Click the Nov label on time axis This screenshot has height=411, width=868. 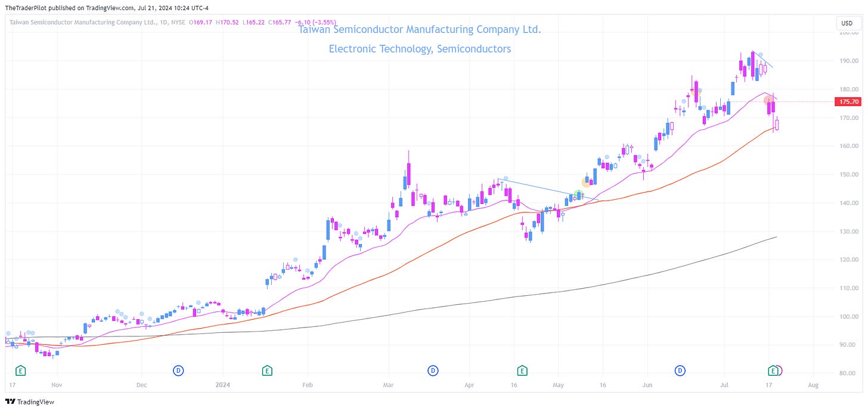click(x=57, y=385)
